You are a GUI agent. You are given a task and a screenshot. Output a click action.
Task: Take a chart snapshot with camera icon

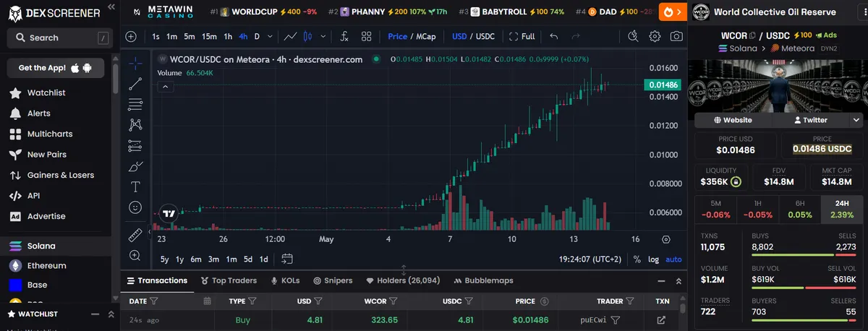[x=676, y=36]
